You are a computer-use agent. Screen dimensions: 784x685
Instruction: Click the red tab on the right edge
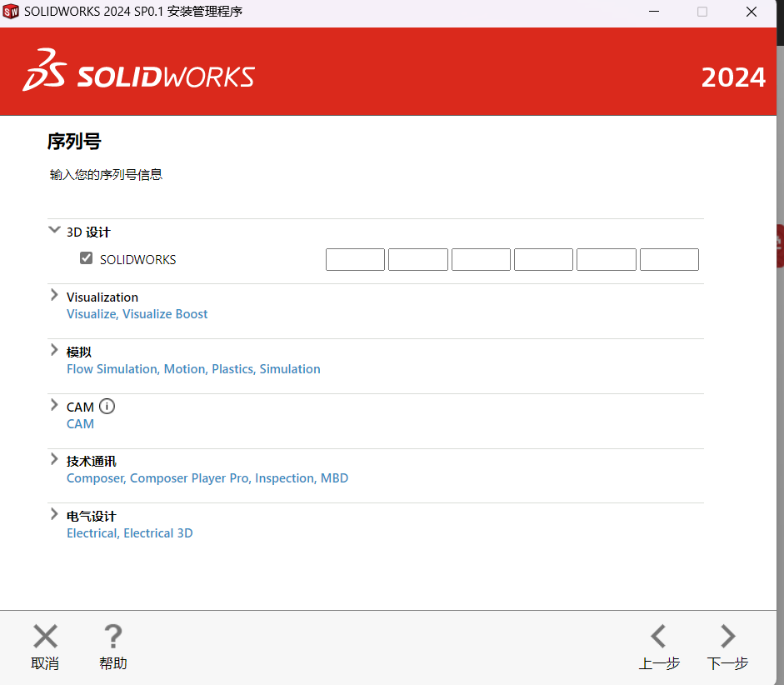pyautogui.click(x=780, y=246)
